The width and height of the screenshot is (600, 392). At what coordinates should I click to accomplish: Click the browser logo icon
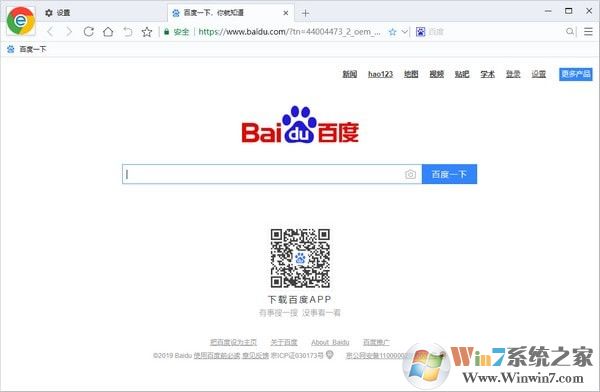21,21
